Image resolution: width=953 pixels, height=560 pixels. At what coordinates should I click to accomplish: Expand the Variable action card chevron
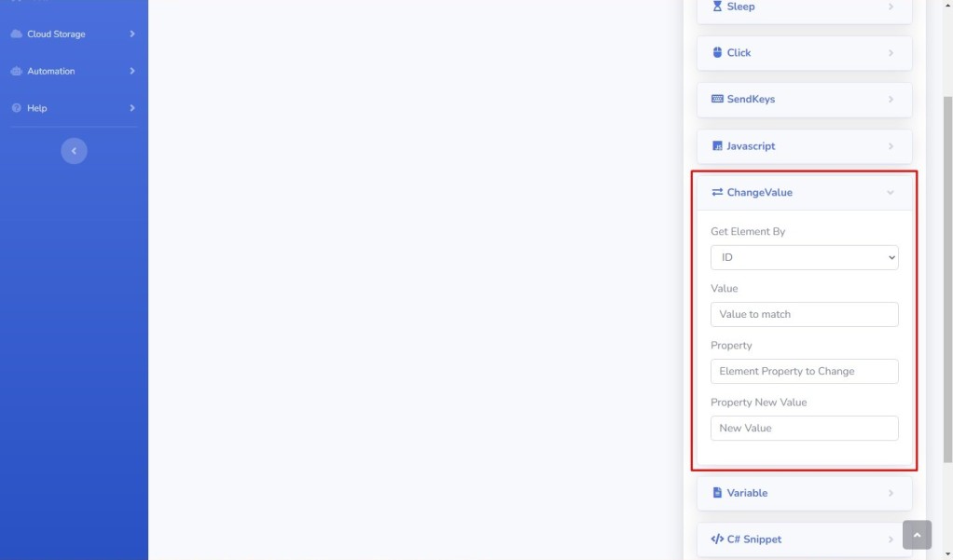pos(891,493)
